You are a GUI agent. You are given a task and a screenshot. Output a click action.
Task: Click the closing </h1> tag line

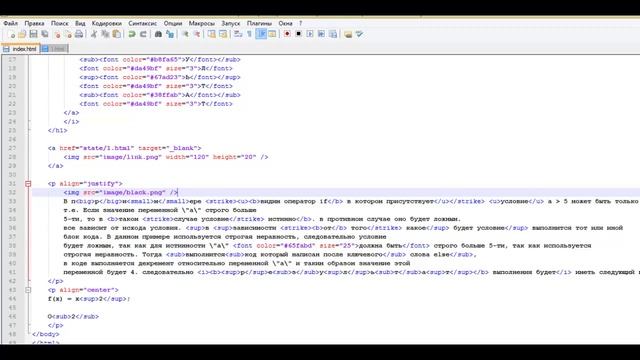[x=58, y=131]
